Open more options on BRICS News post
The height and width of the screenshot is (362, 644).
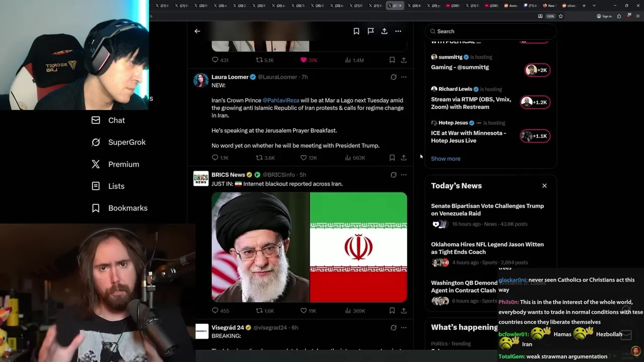pyautogui.click(x=404, y=175)
